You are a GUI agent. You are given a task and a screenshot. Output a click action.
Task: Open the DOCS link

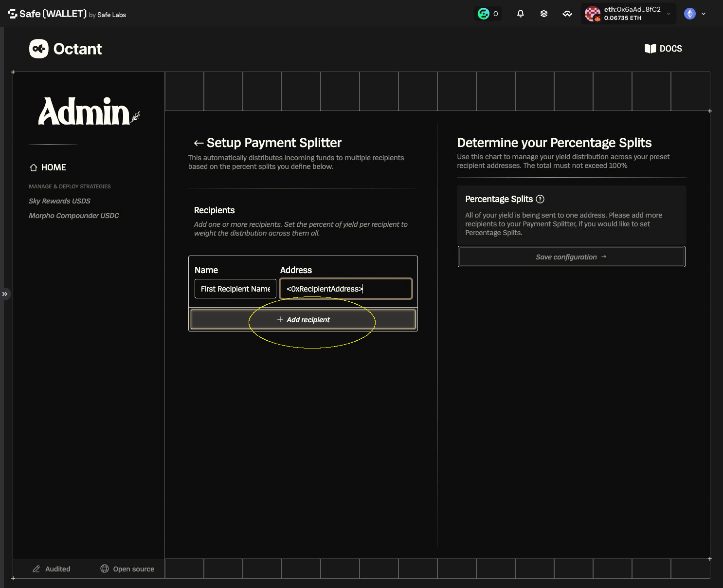pyautogui.click(x=664, y=49)
